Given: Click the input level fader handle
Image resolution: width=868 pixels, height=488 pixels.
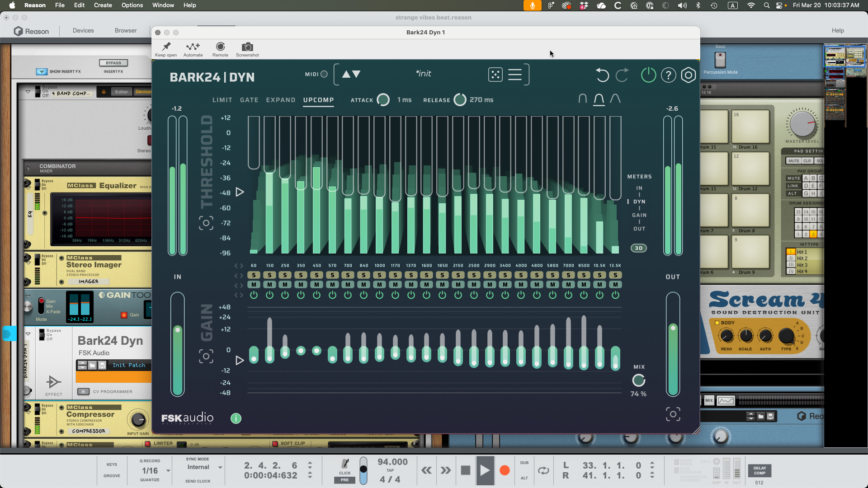Looking at the screenshot, I should pos(178,330).
